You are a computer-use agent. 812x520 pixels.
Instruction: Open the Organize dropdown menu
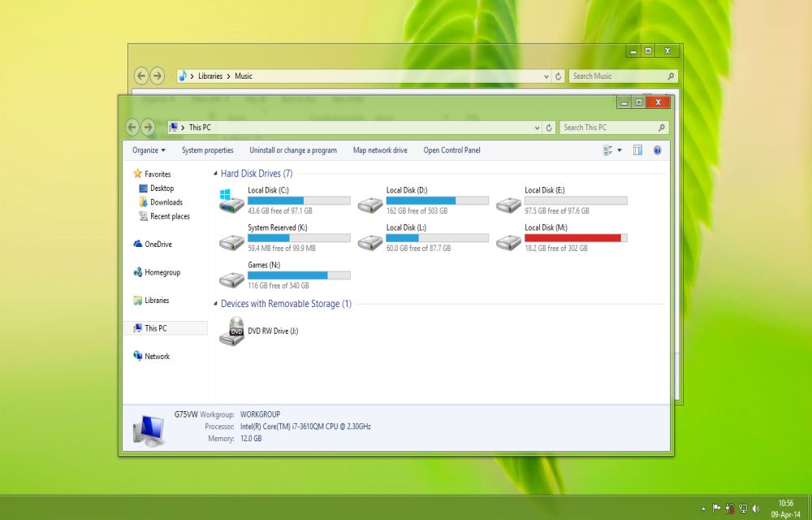(x=149, y=150)
